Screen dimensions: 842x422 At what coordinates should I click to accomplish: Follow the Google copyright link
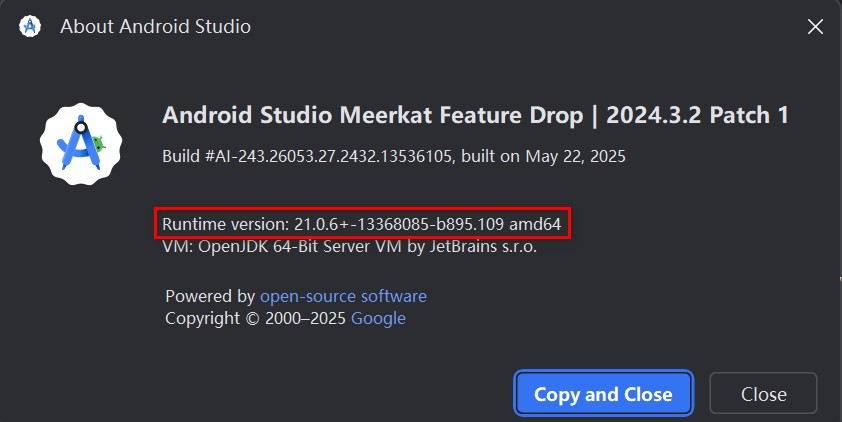378,318
